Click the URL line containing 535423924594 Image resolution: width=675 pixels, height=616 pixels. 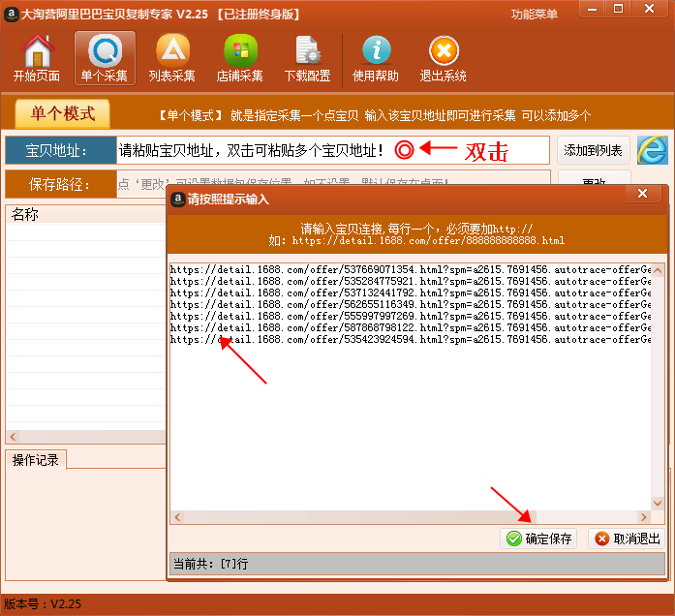411,339
